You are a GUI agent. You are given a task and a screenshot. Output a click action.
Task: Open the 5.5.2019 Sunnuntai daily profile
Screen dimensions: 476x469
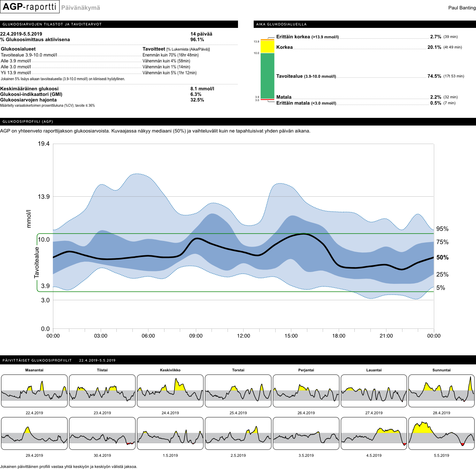441,434
